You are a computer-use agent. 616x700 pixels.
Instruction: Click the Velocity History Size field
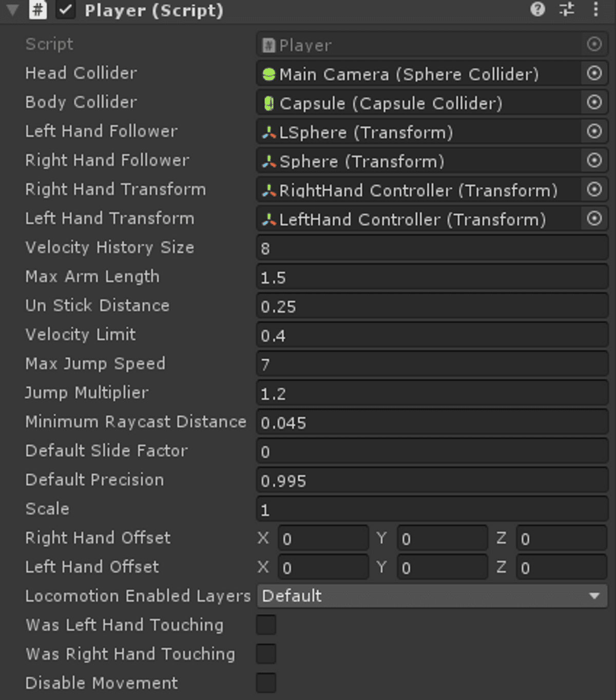[x=431, y=248]
